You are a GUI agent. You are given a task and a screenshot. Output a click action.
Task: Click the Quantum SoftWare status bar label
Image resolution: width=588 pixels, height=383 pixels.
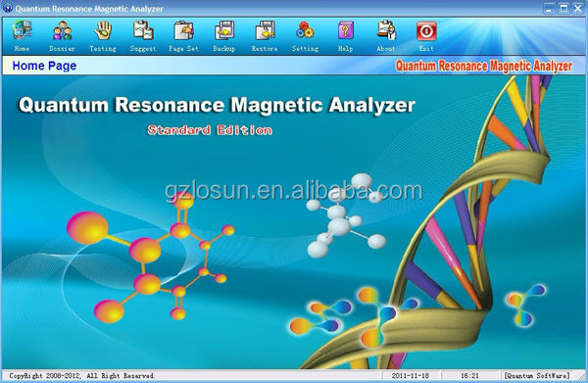click(x=537, y=375)
